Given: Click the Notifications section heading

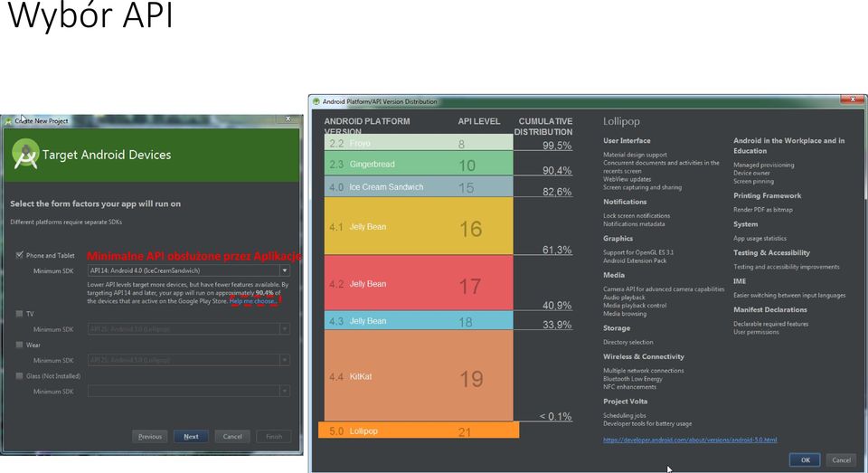Looking at the screenshot, I should coord(625,202).
